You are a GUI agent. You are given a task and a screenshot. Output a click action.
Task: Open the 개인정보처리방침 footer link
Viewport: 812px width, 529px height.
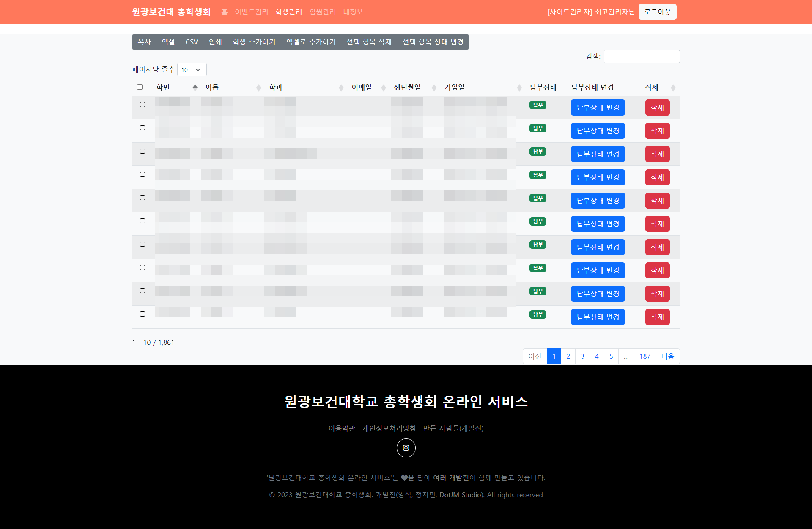pos(389,428)
